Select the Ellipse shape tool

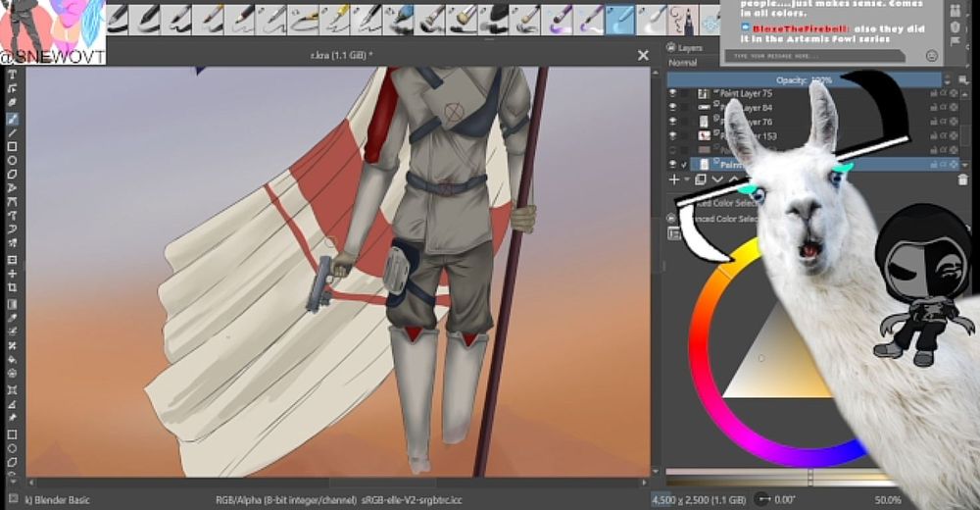[x=12, y=160]
